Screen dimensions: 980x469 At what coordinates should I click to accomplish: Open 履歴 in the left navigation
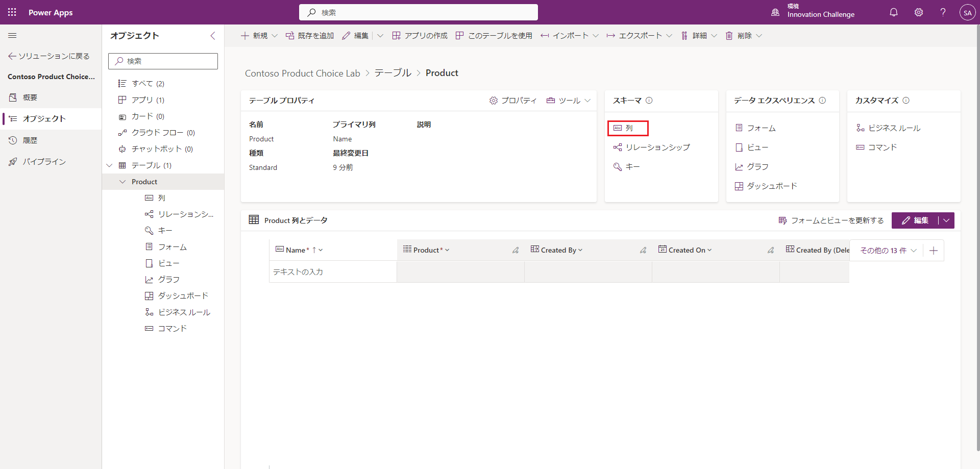pos(51,140)
